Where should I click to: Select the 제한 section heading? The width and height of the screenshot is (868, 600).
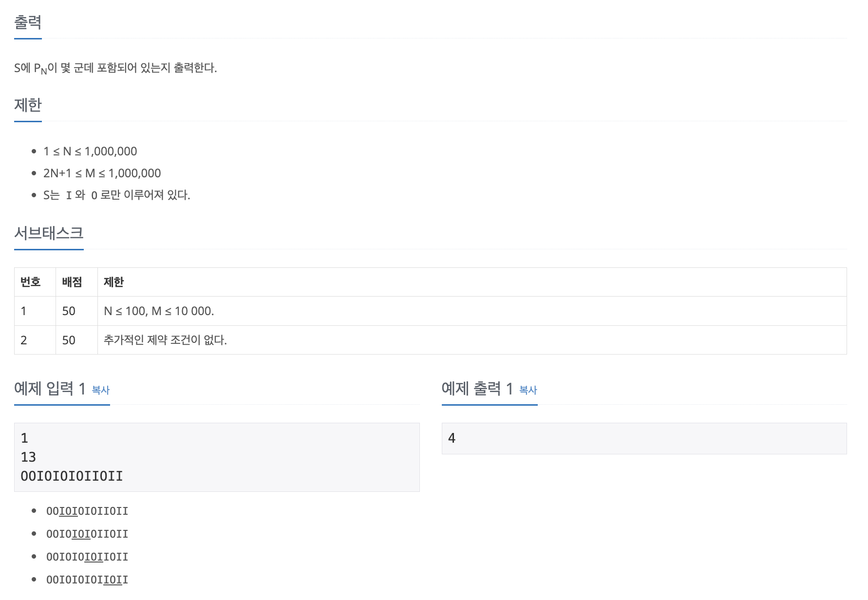(x=28, y=105)
